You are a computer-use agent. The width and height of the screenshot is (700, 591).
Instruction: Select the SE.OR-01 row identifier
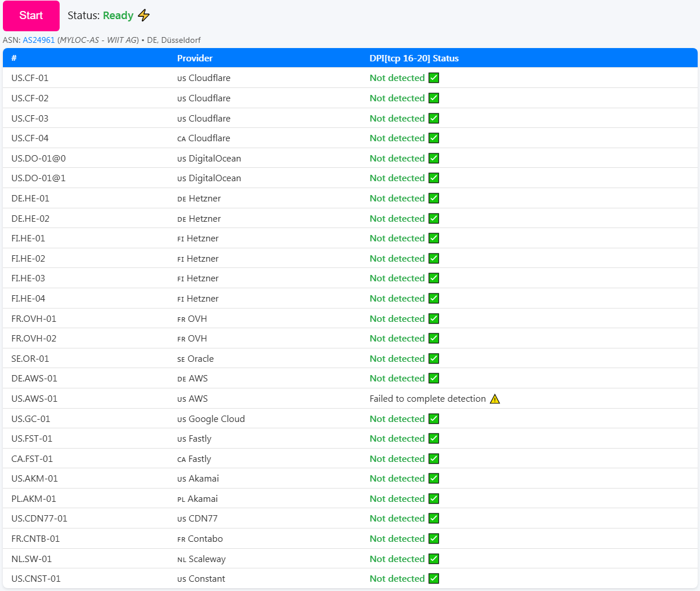[30, 358]
